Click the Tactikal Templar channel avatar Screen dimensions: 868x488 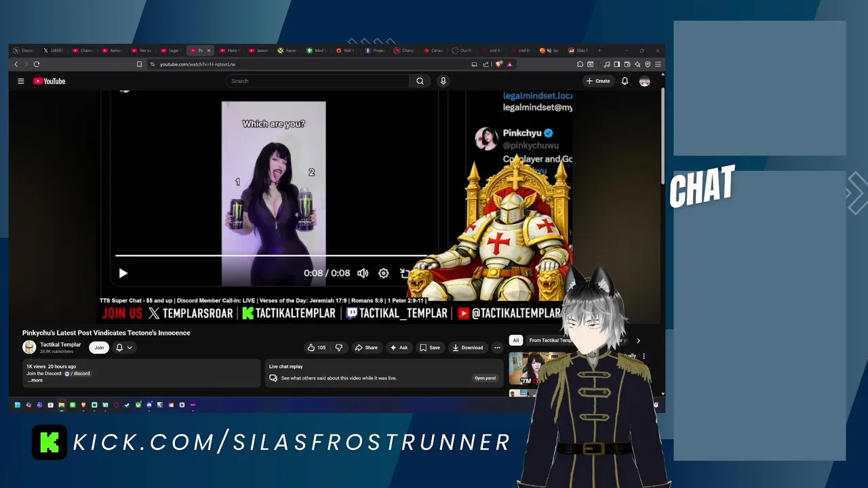[x=29, y=348]
